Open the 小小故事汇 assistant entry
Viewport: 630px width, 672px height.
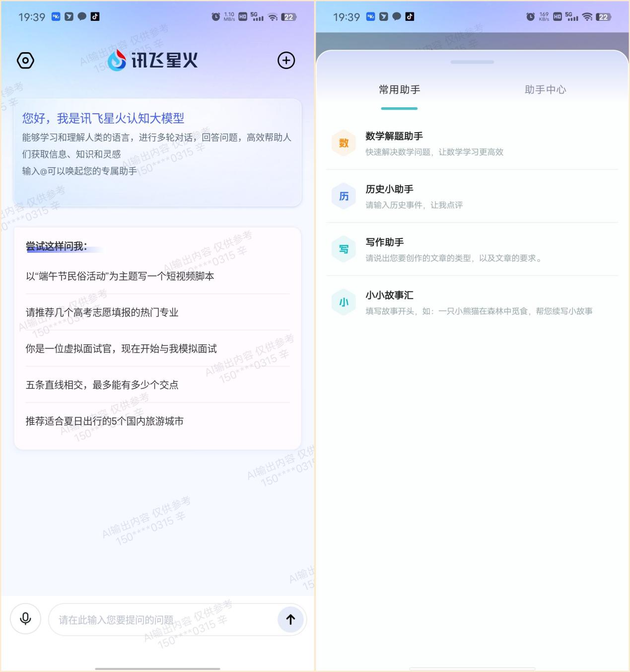[x=472, y=302]
